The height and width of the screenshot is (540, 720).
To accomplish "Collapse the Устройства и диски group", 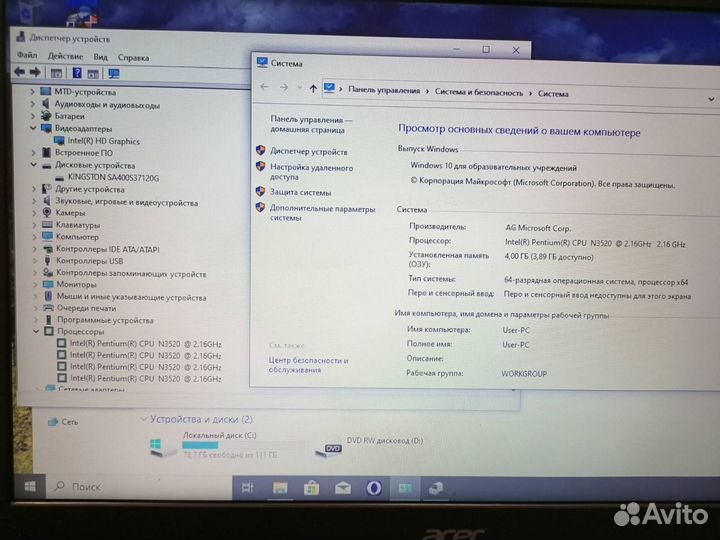I will click(x=143, y=418).
